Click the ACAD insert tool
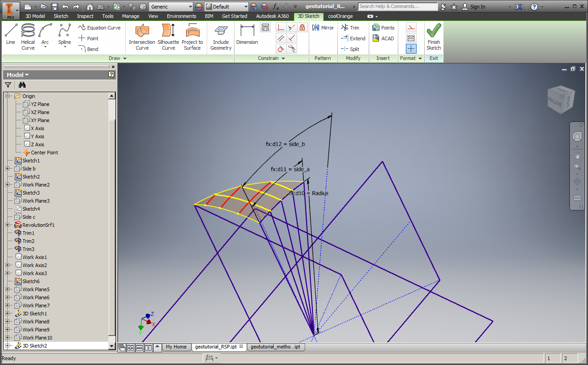This screenshot has height=365, width=588. pyautogui.click(x=383, y=38)
